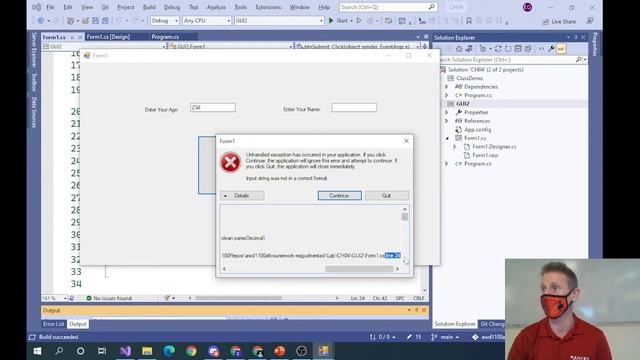The image size is (640, 360).
Task: Click the Enter Your Name text box
Action: 354,108
